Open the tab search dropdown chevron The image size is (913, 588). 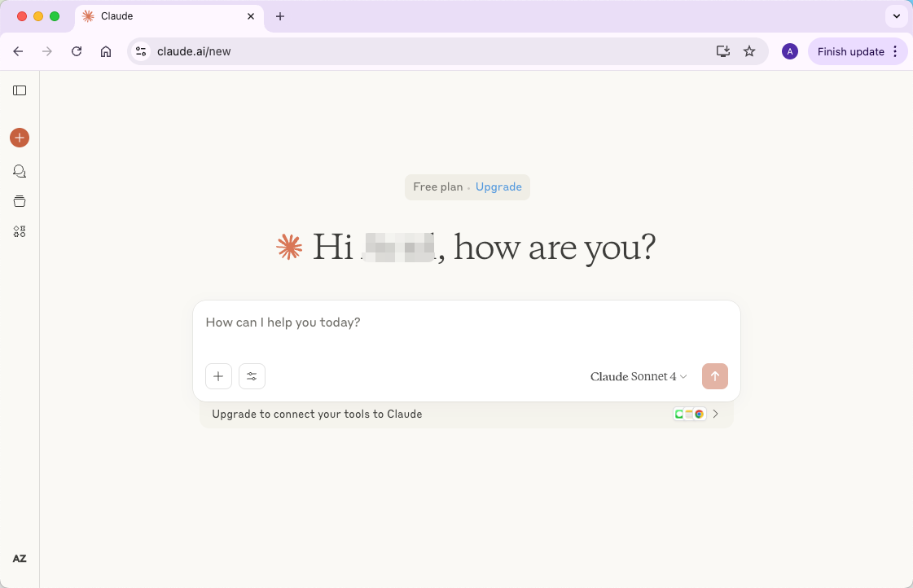pyautogui.click(x=897, y=16)
